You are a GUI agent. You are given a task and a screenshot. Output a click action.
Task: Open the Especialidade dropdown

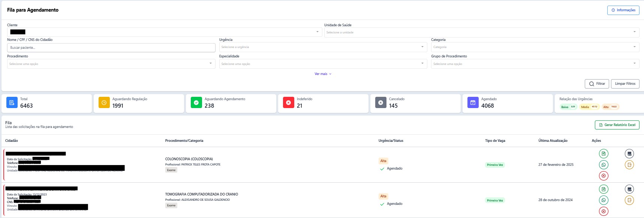(x=323, y=64)
